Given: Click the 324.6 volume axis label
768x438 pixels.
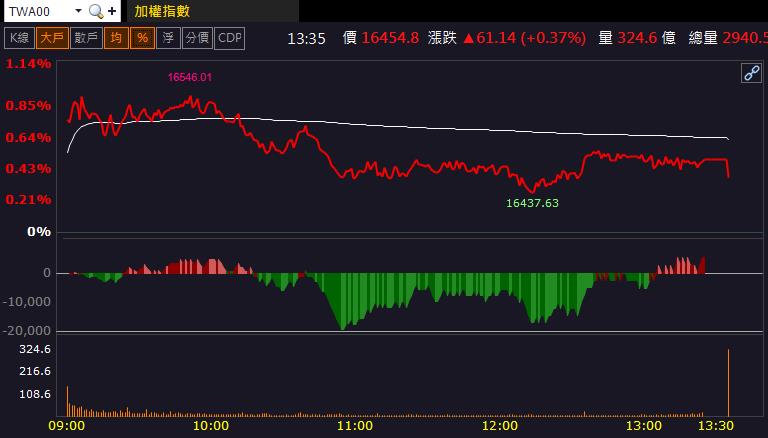Looking at the screenshot, I should point(35,349).
